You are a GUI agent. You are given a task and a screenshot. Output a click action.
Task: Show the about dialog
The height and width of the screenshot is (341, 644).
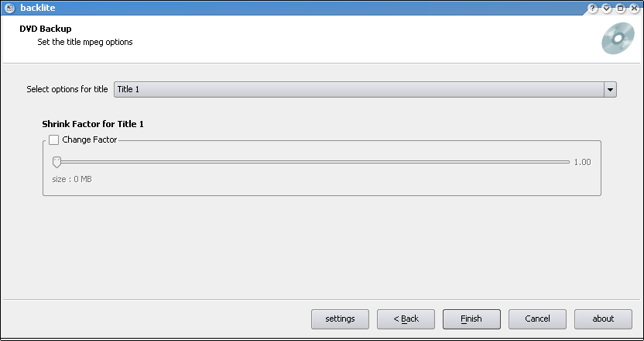(603, 319)
